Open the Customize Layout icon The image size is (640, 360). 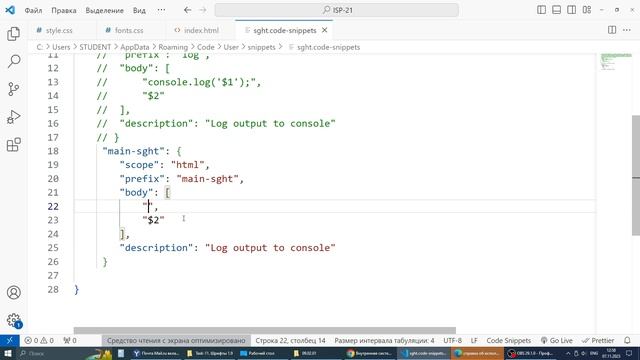[x=587, y=10]
